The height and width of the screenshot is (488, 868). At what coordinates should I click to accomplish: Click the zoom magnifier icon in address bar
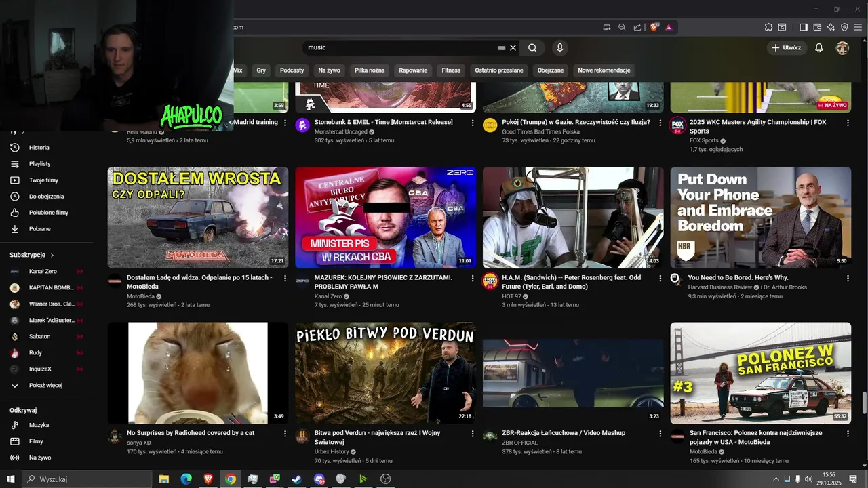click(622, 27)
